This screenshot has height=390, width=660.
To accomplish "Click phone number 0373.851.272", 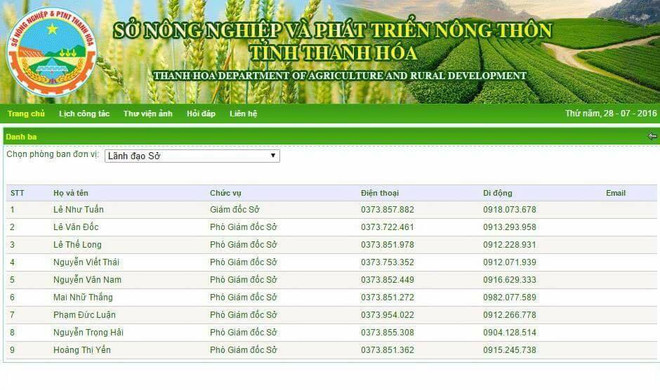I will point(387,297).
